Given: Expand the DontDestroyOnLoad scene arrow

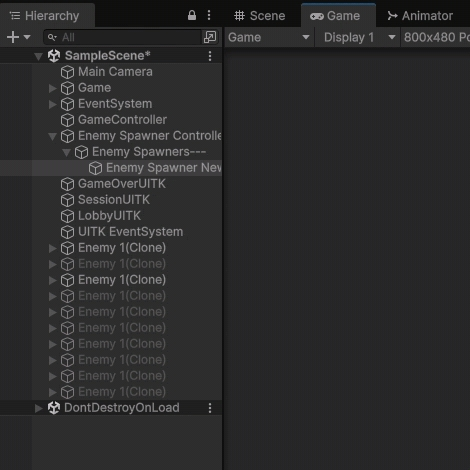Looking at the screenshot, I should click(39, 408).
